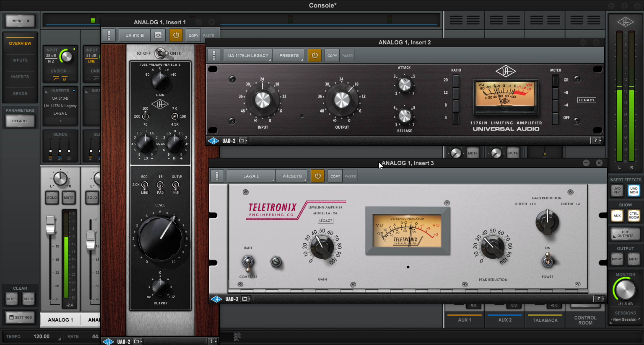
Task: Open the MENU dropdown button
Action: tap(20, 21)
